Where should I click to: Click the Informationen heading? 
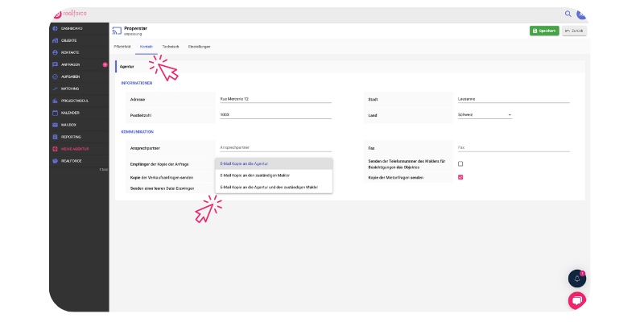(x=137, y=84)
